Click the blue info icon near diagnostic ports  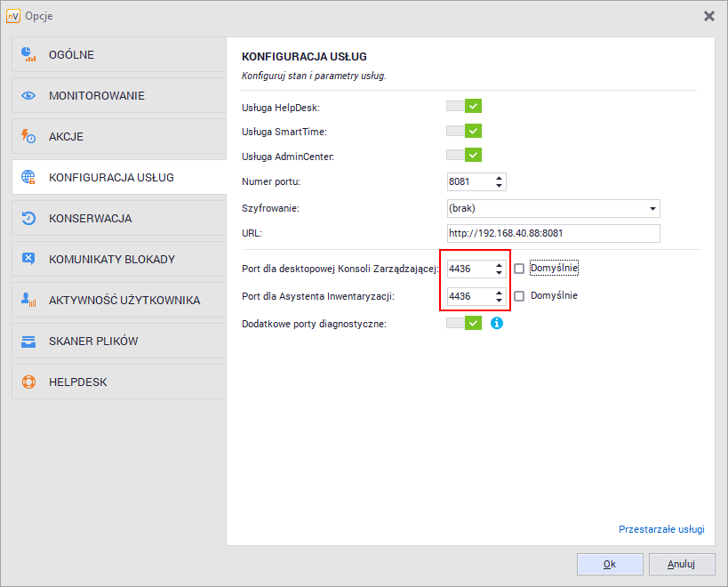497,324
